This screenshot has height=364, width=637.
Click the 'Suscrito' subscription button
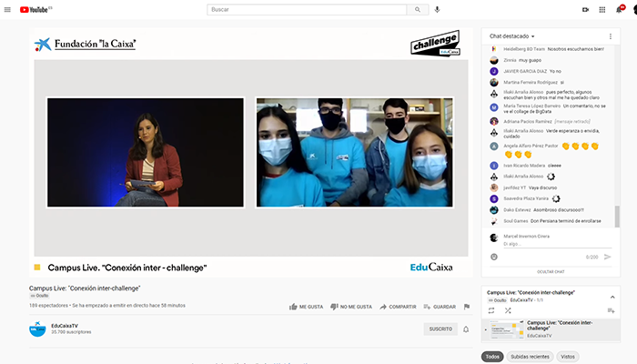click(440, 329)
